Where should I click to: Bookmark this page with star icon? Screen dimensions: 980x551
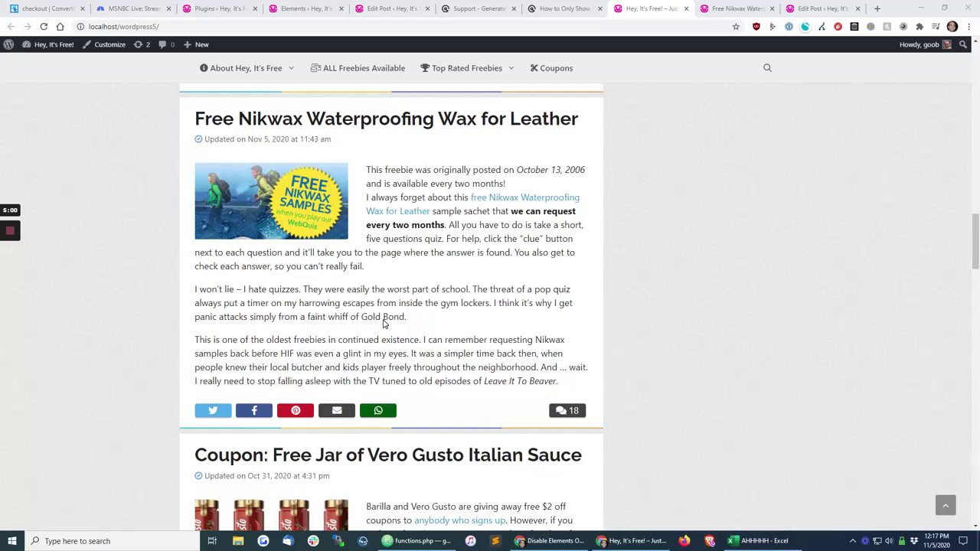[736, 27]
